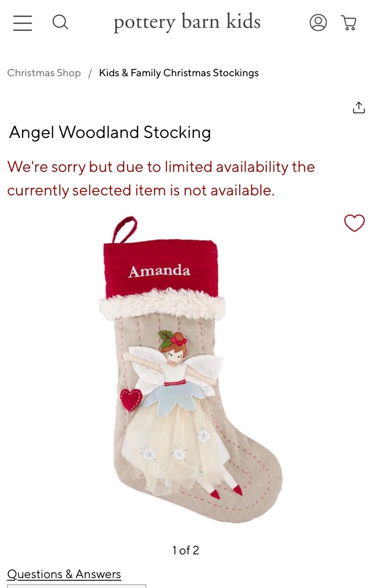Jump to Questions & Answers section
Viewport: 372px width, 588px height.
pyautogui.click(x=64, y=574)
